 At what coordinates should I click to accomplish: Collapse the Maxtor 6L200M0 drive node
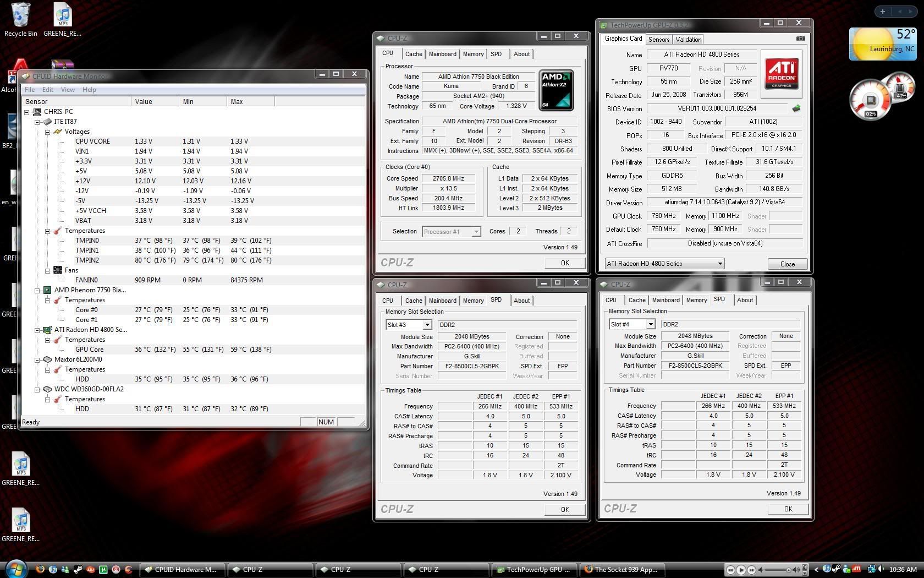[37, 359]
